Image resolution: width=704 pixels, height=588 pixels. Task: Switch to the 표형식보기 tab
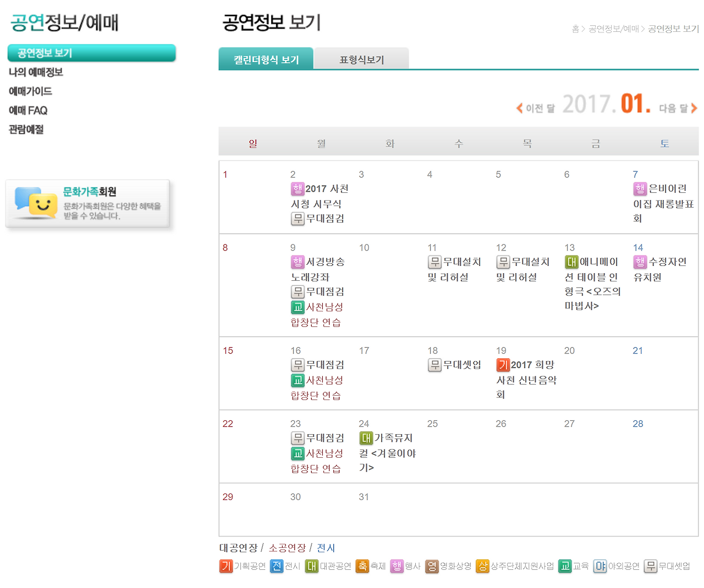click(361, 59)
